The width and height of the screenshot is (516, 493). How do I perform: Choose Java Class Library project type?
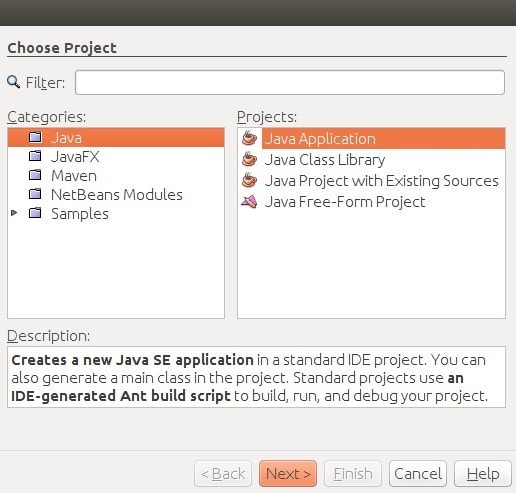(325, 160)
